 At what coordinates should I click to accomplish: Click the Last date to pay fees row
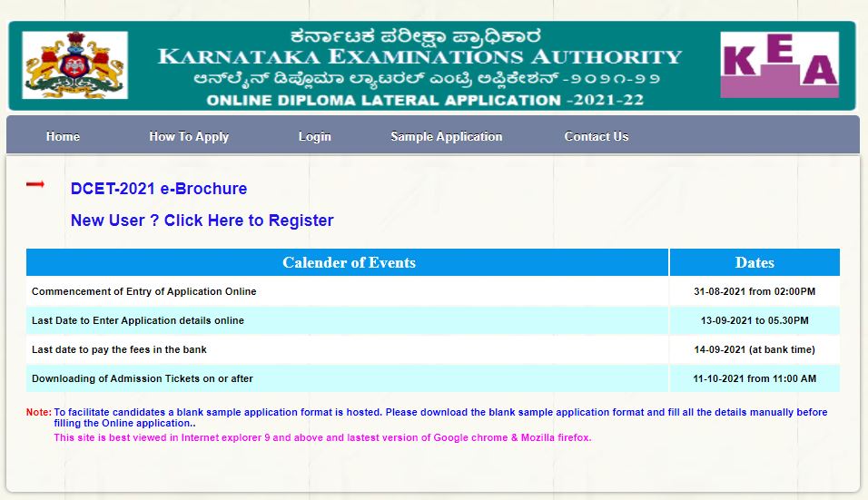click(119, 349)
